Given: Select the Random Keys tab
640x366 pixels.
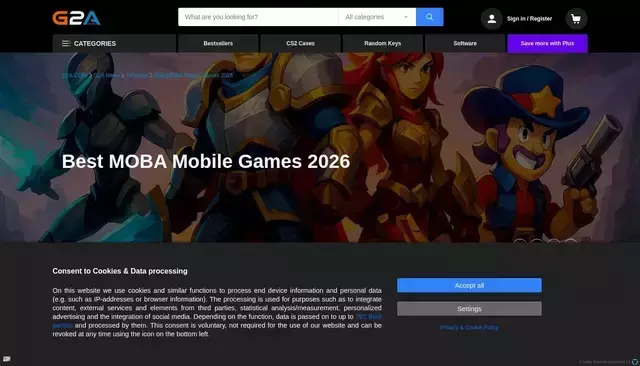Looking at the screenshot, I should 382,43.
